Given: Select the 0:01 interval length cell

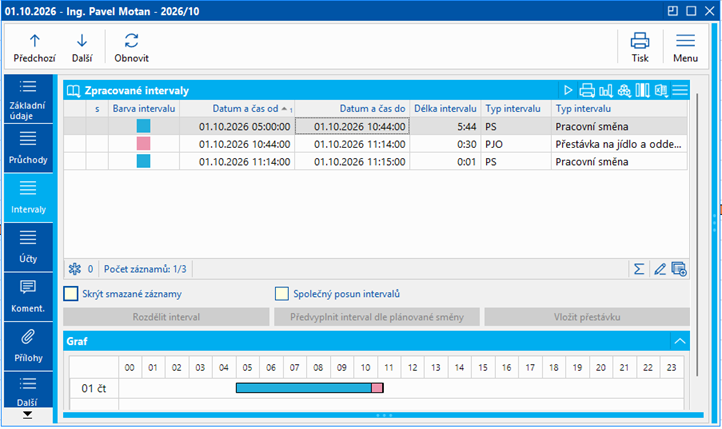Looking at the screenshot, I should (445, 162).
